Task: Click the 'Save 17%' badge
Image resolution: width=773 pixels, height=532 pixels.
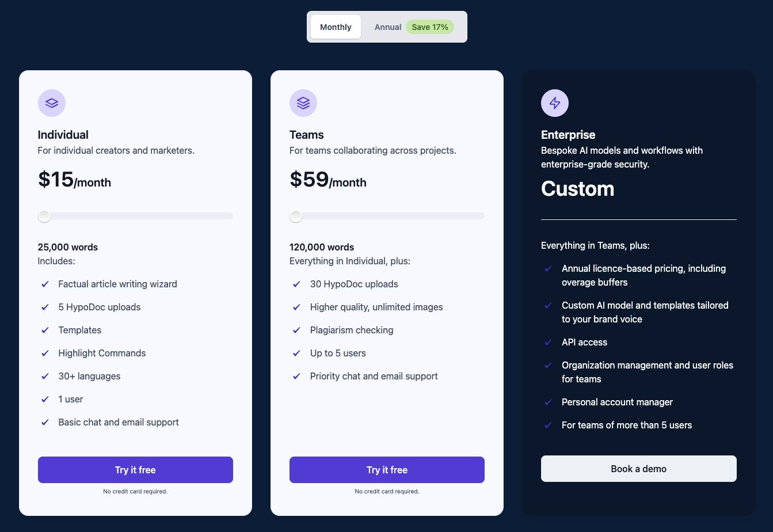Action: (430, 26)
